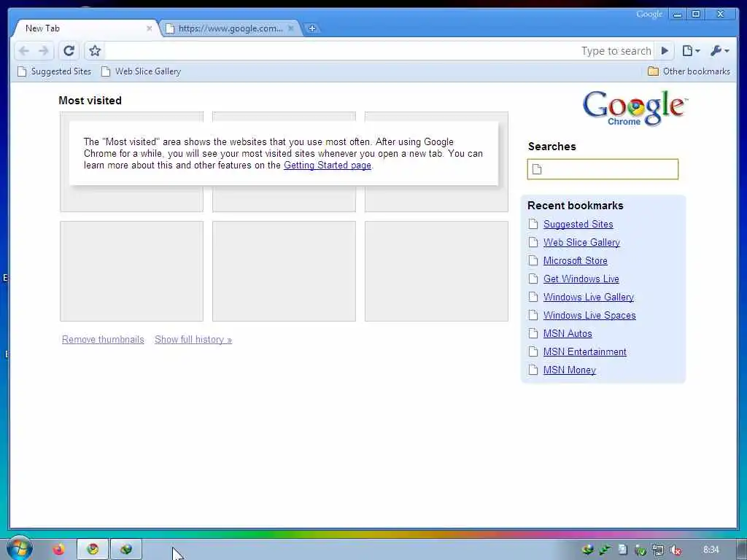This screenshot has height=560, width=747.
Task: Click the Chrome taskbar button
Action: pyautogui.click(x=93, y=550)
